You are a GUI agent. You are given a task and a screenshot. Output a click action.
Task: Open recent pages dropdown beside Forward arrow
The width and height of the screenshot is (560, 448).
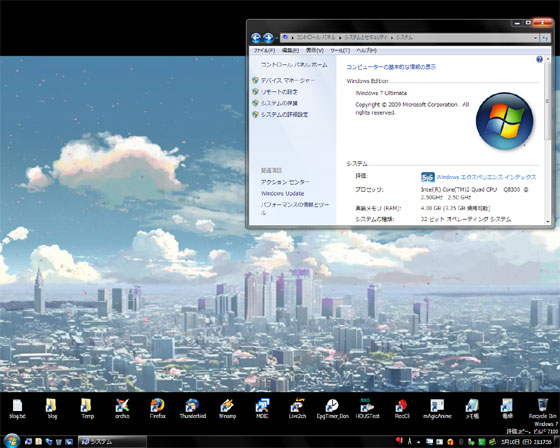[x=277, y=38]
